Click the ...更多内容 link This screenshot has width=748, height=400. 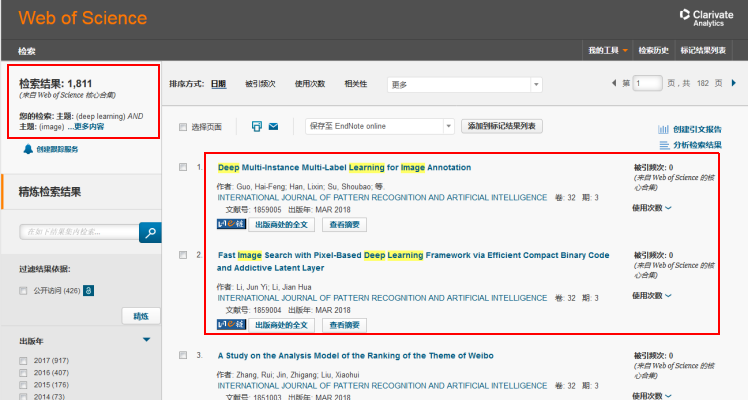click(86, 127)
